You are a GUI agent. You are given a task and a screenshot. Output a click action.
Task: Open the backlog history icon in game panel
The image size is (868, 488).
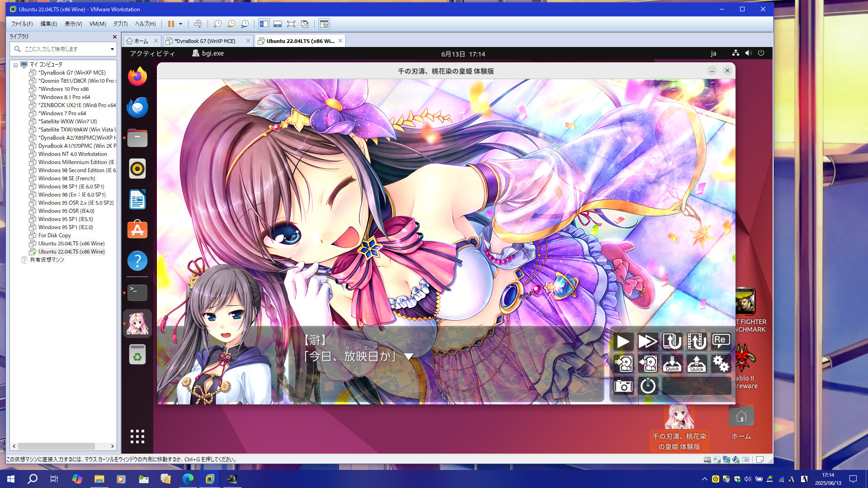coord(672,341)
